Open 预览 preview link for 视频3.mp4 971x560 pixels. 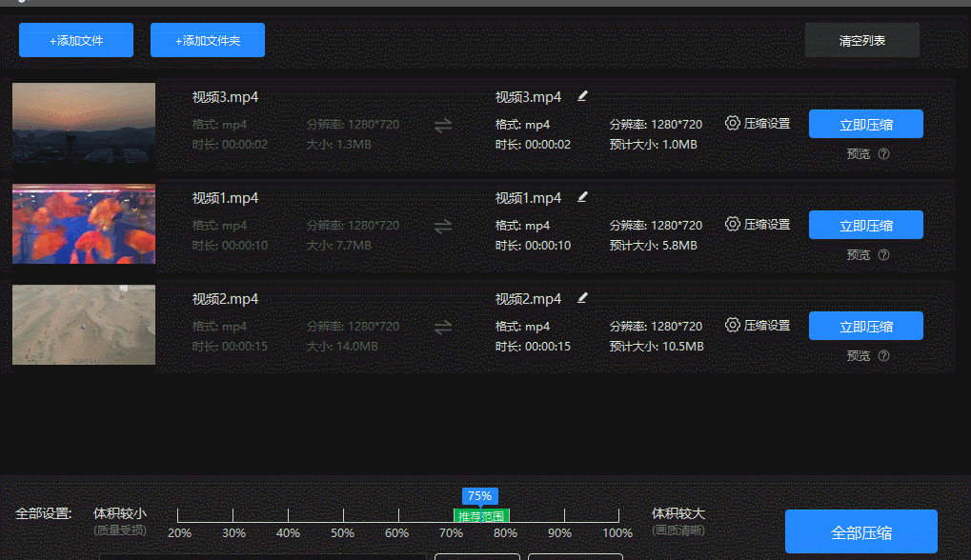point(857,153)
